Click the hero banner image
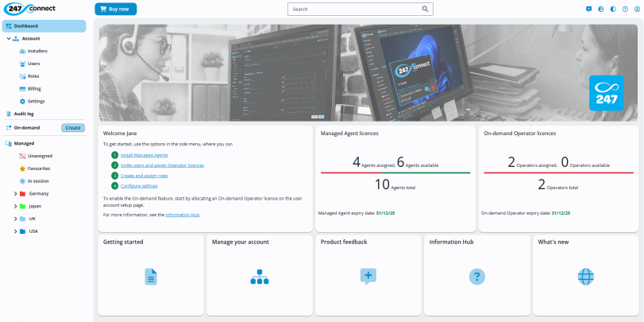This screenshot has width=644, height=322. (368, 73)
